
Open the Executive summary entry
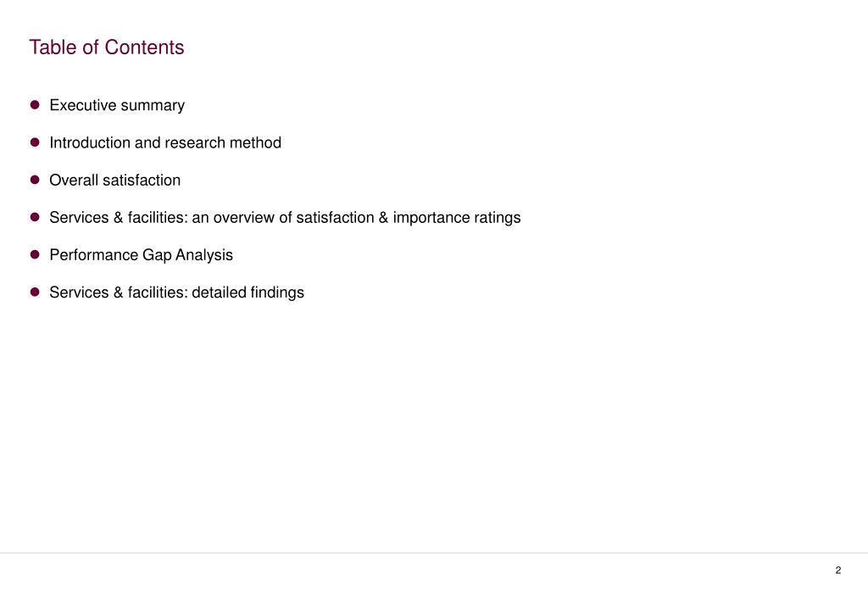[x=117, y=106]
